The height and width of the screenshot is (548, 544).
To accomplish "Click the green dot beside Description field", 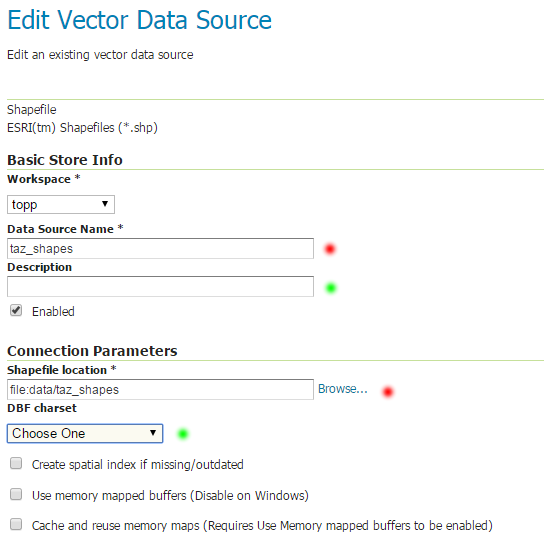I will tap(331, 288).
